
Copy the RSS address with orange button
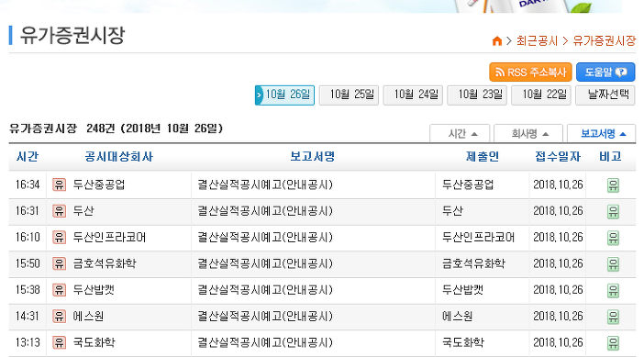530,73
